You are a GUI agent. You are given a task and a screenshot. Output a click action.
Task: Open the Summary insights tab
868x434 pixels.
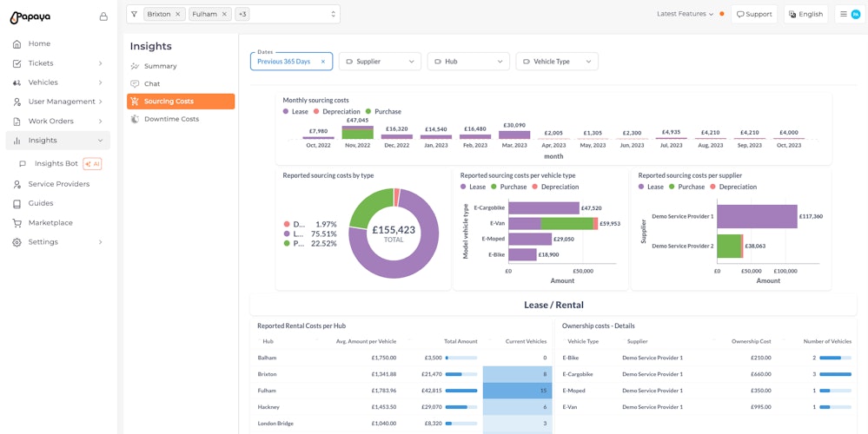[160, 66]
